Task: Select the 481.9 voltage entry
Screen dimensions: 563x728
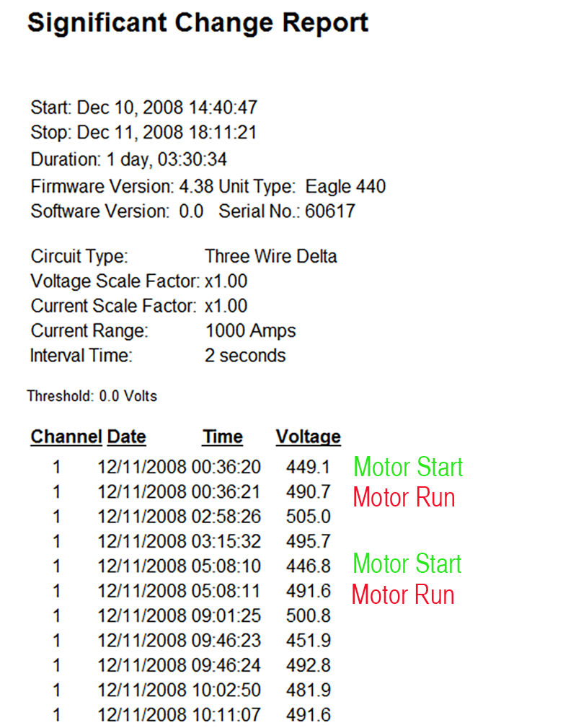Action: [x=308, y=690]
